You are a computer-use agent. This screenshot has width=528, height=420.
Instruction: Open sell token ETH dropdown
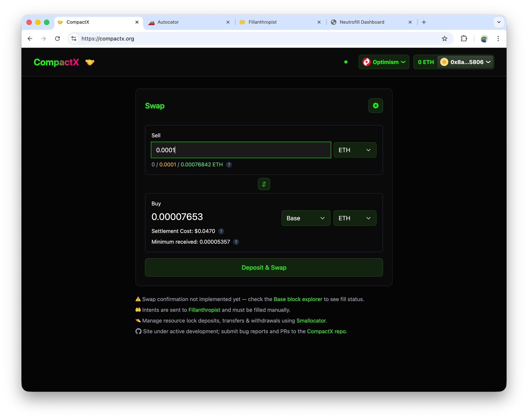click(x=355, y=150)
